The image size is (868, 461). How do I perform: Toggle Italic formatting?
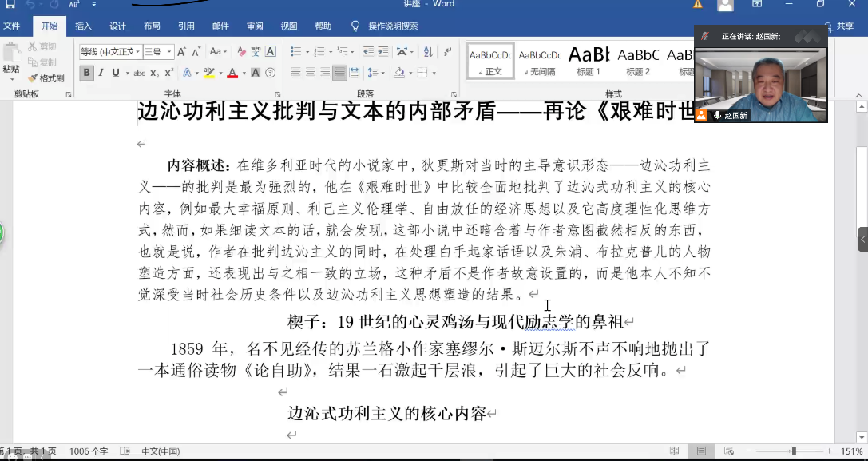point(101,73)
